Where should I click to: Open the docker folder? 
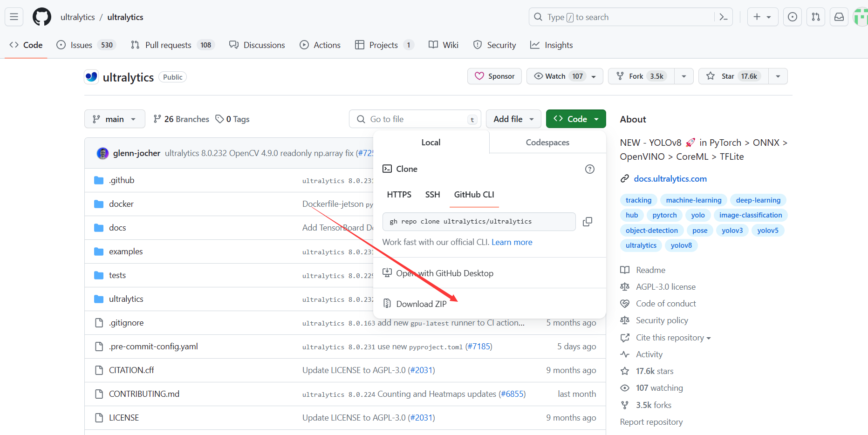point(121,204)
